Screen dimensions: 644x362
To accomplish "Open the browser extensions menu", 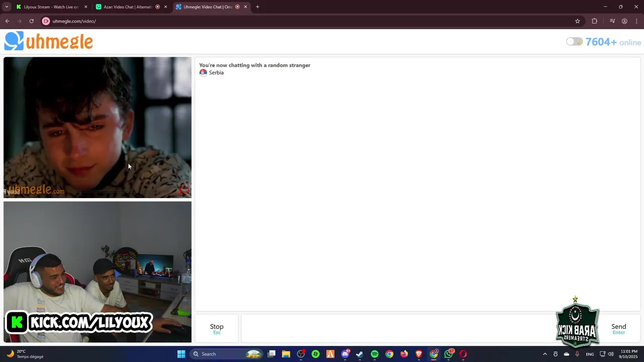I will (595, 21).
